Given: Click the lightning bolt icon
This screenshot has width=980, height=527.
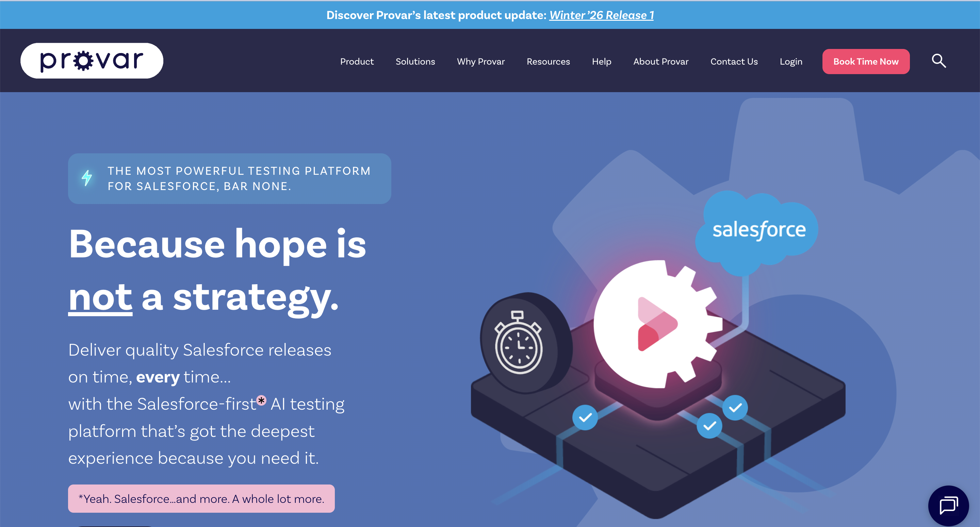Looking at the screenshot, I should point(87,178).
